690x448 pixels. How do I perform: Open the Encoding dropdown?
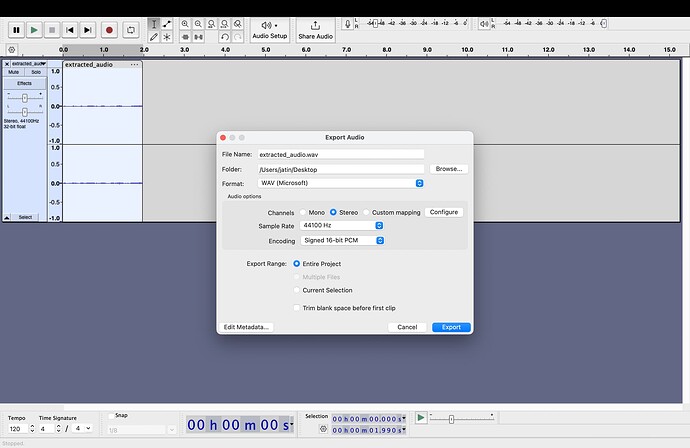pyautogui.click(x=342, y=240)
